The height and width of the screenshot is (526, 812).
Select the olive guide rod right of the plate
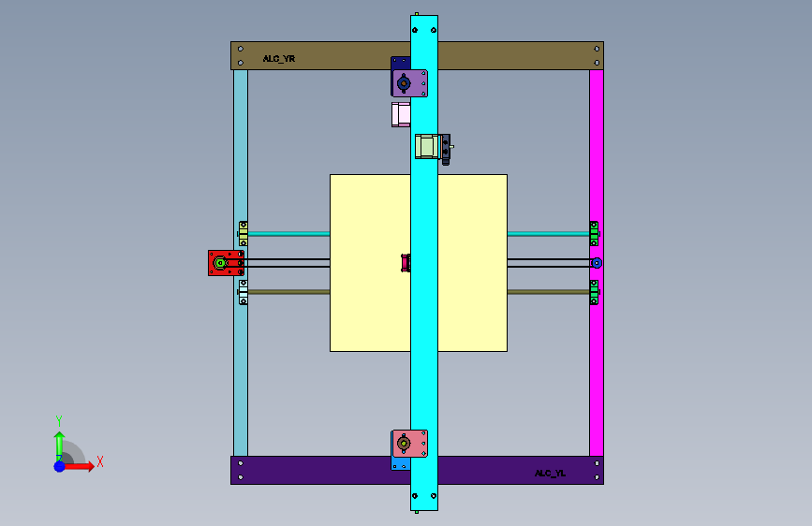pos(549,293)
